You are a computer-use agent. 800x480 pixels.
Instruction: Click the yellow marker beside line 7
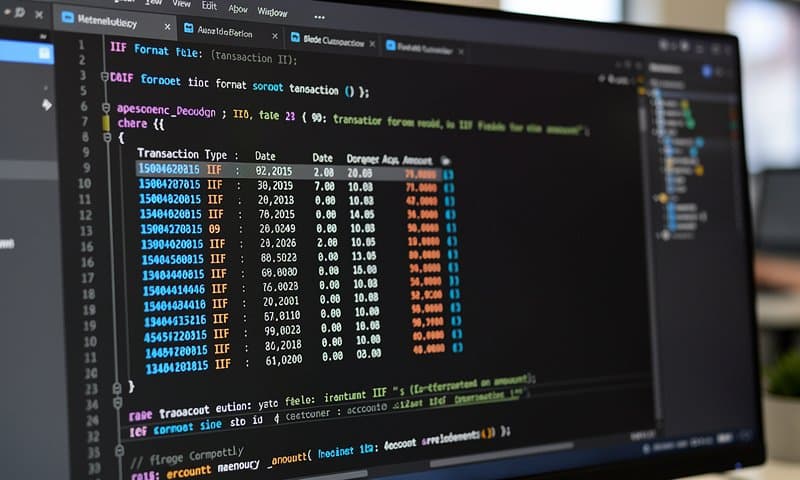pos(107,122)
